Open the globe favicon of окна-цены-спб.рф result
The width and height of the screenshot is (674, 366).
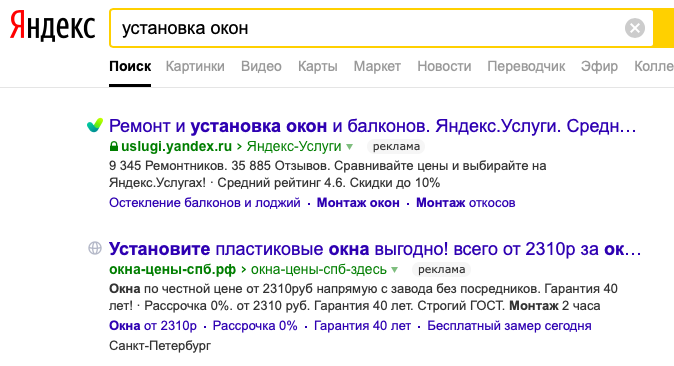[x=95, y=248]
